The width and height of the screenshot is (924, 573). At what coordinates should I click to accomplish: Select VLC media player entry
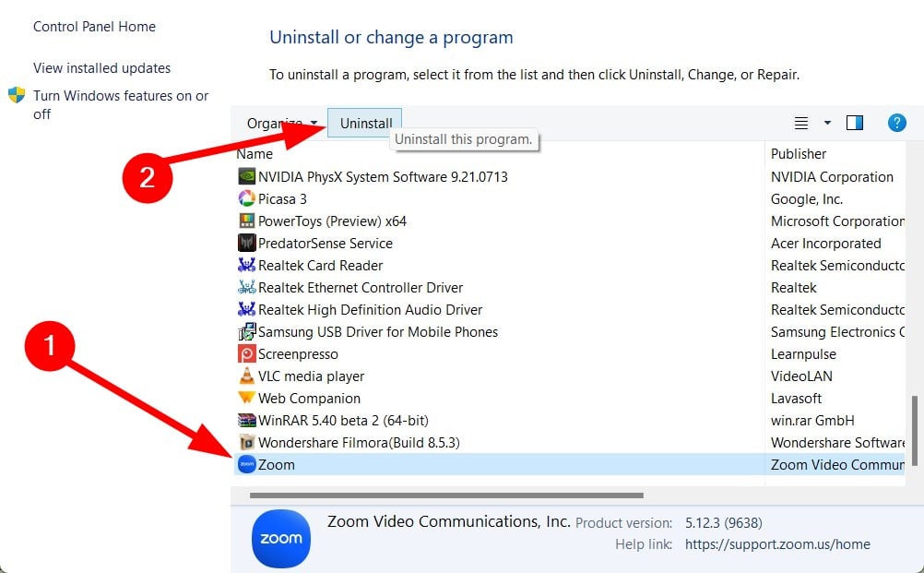coord(311,376)
